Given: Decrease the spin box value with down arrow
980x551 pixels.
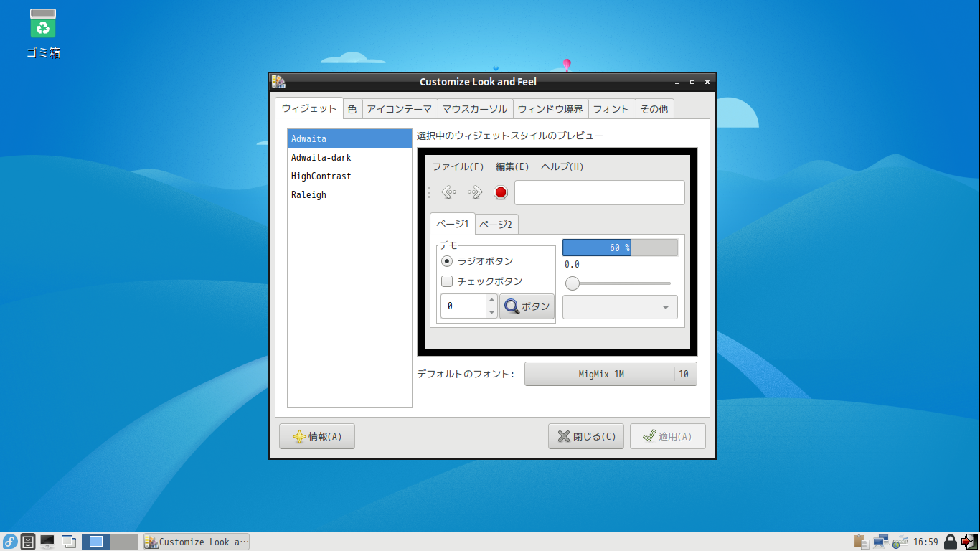Looking at the screenshot, I should [x=491, y=312].
